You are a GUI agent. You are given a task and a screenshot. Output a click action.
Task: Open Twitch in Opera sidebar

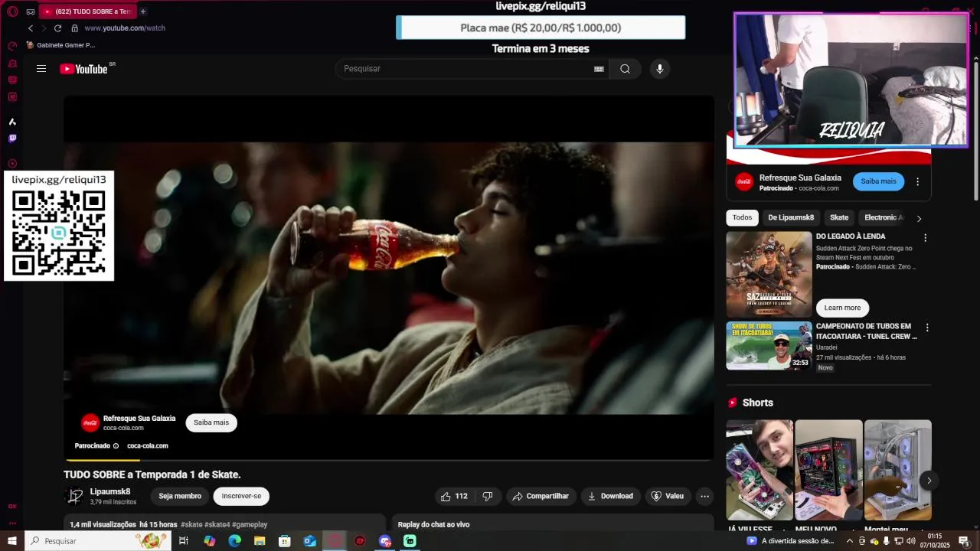click(12, 139)
